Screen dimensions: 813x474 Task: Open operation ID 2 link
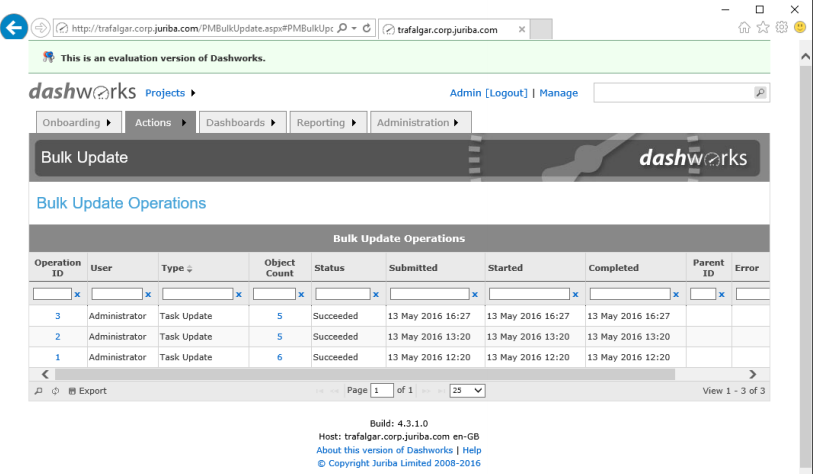click(58, 337)
